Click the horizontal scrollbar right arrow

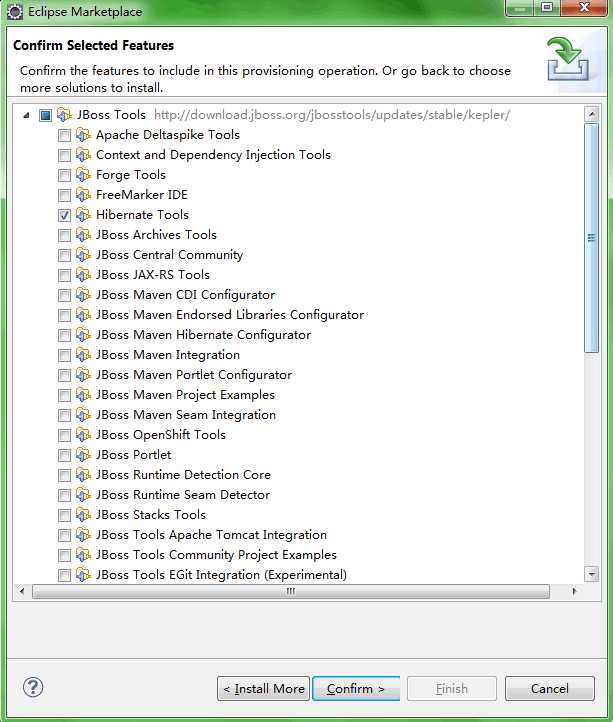pos(574,591)
